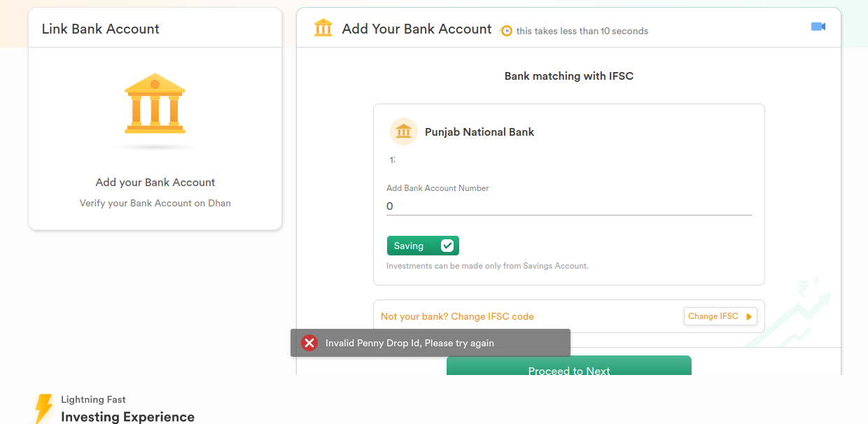Open 'Not your bank? Change IFSC code' link
This screenshot has width=868, height=424.
(x=457, y=317)
